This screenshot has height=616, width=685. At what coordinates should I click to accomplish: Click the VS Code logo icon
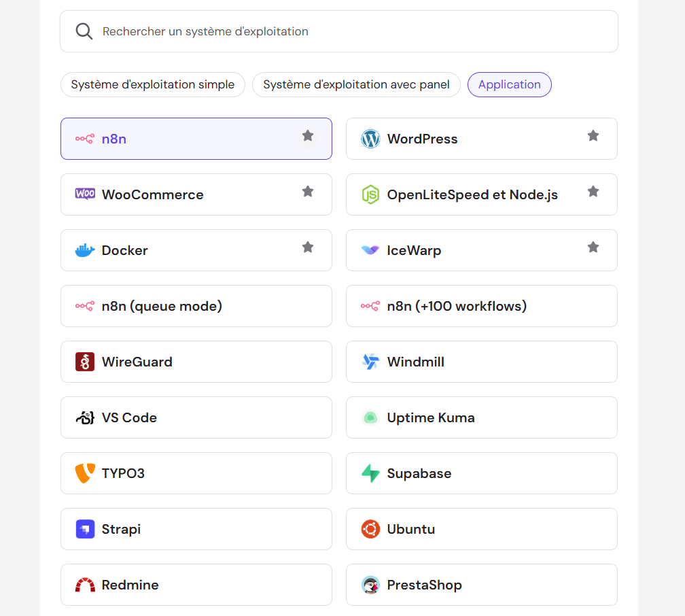(x=85, y=417)
